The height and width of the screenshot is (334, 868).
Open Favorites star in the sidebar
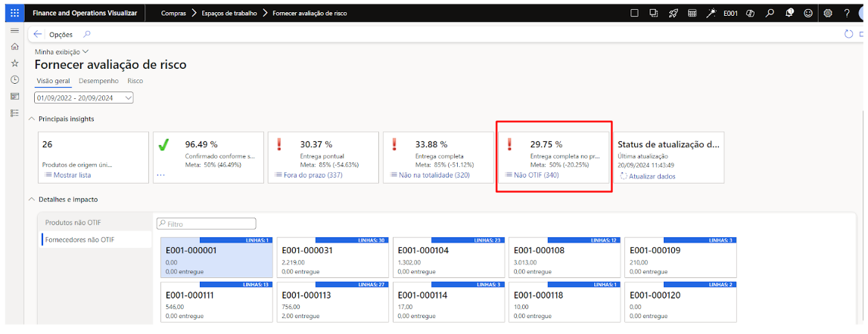(x=14, y=63)
